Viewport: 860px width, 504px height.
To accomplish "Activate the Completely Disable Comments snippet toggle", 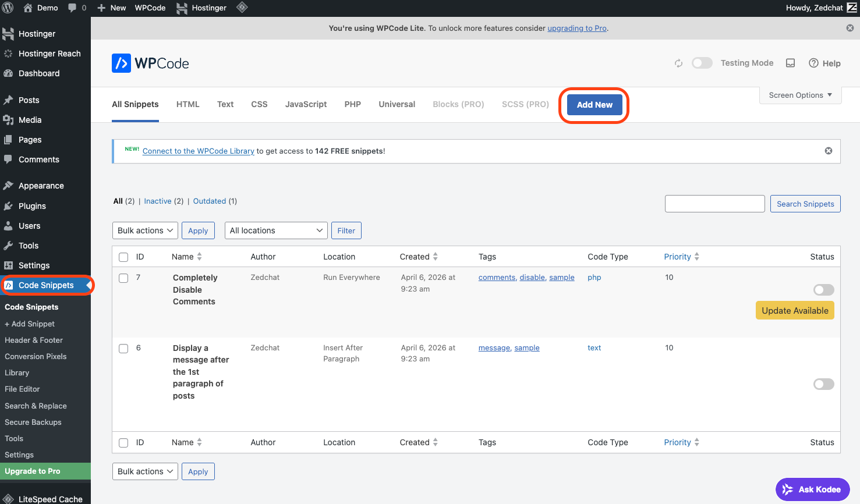I will [823, 289].
